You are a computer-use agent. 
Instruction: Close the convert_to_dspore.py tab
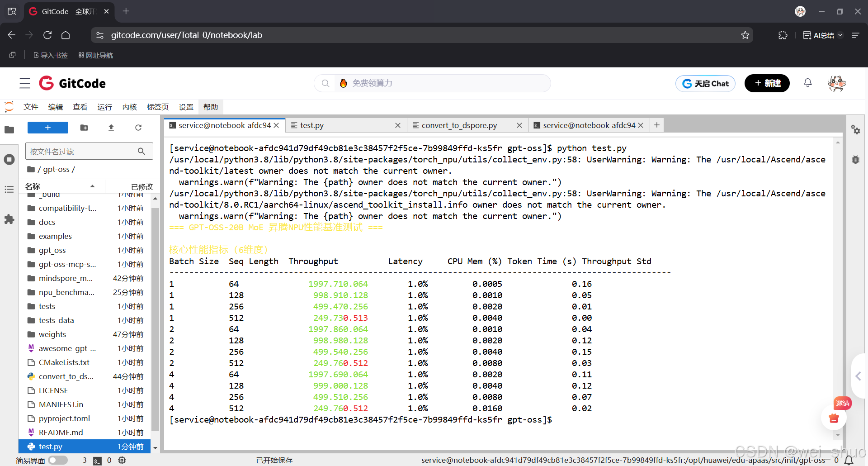click(519, 125)
